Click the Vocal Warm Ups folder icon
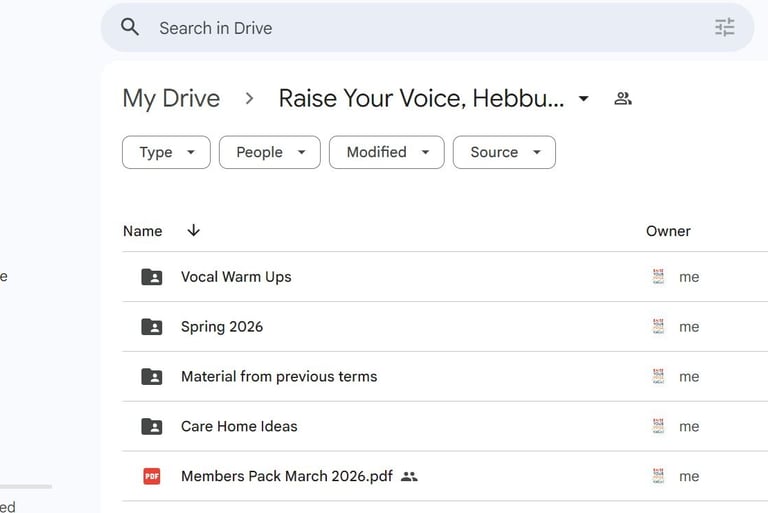The image size is (768, 513). click(x=152, y=277)
